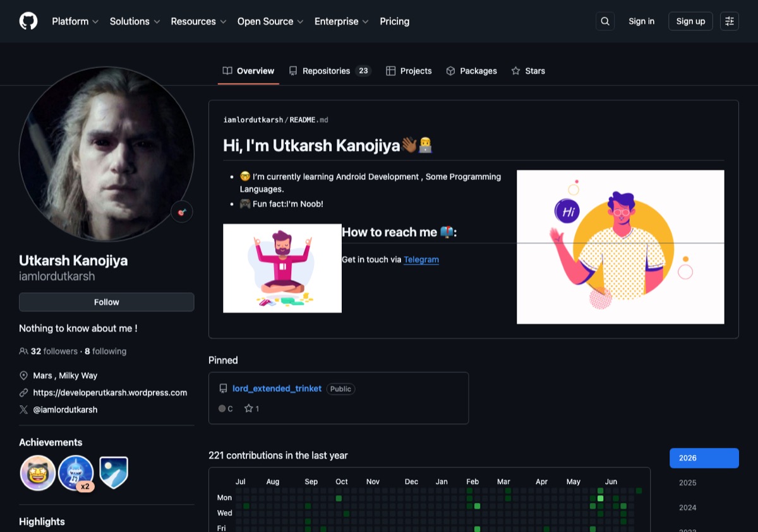
Task: Open the Arctic Code Vault achievement badge
Action: click(114, 473)
